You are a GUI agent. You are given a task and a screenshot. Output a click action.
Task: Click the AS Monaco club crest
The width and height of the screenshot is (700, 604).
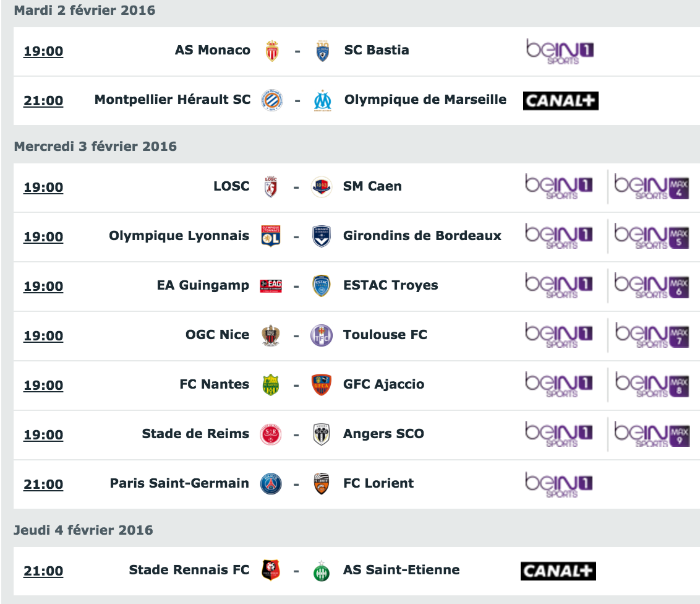[x=272, y=51]
